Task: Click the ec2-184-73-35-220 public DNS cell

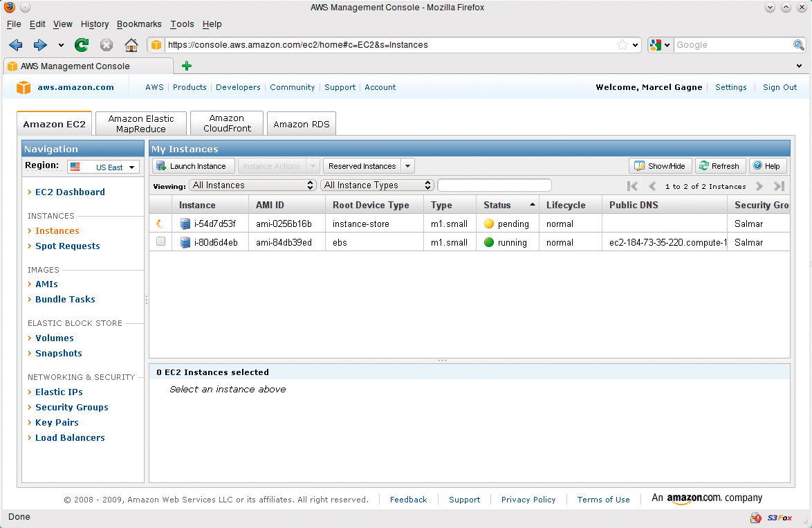Action: (665, 242)
